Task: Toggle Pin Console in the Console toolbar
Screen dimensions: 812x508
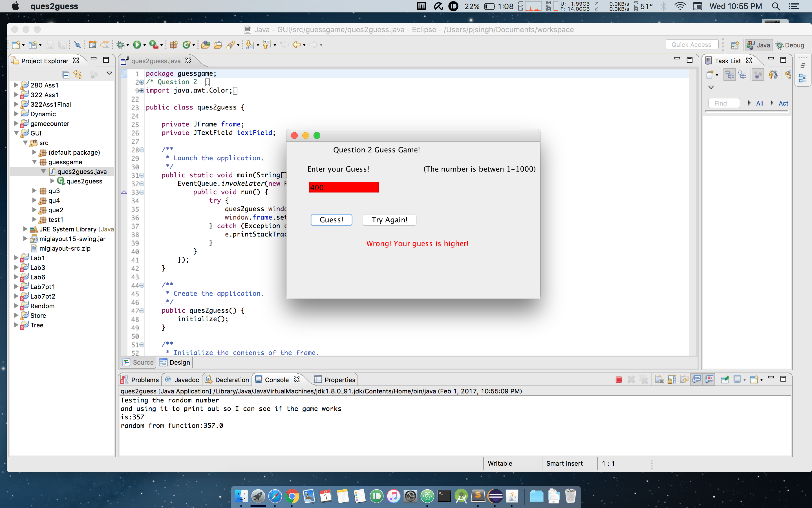Action: 725,380
